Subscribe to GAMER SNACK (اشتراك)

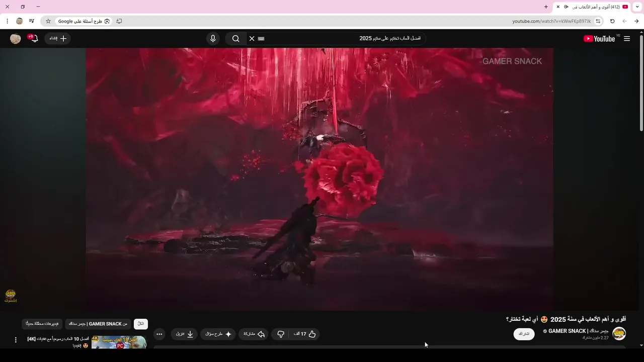[524, 334]
